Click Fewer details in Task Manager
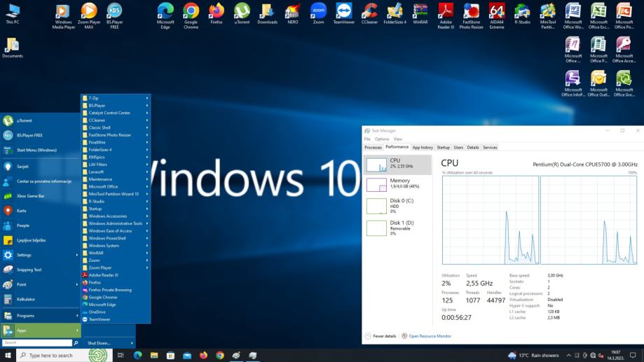644x362 pixels. coord(381,336)
